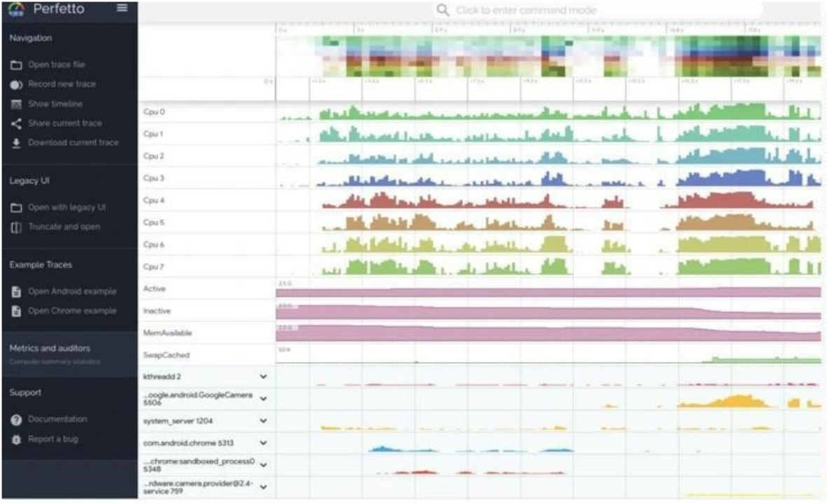Expand the GoogleCamera 5506 process track
This screenshot has height=504, width=827.
[263, 399]
